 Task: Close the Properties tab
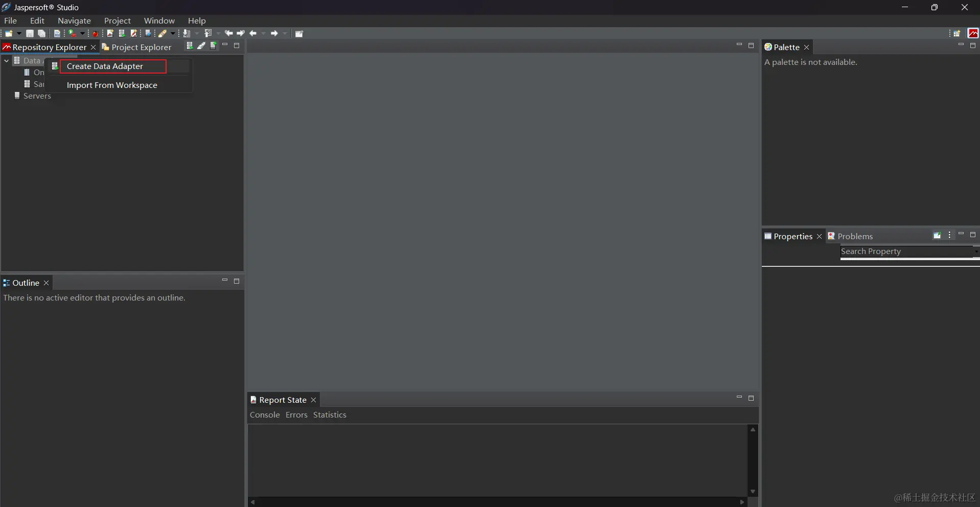[x=819, y=236]
